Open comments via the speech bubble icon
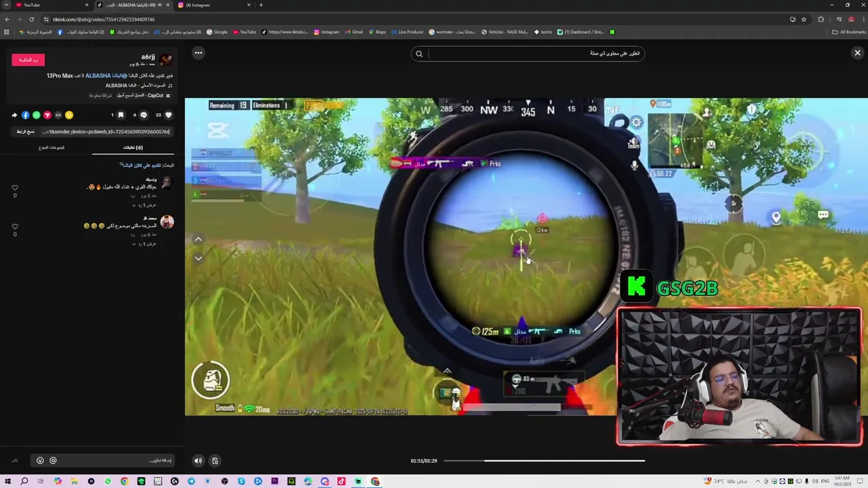Image resolution: width=868 pixels, height=488 pixels. tap(143, 115)
